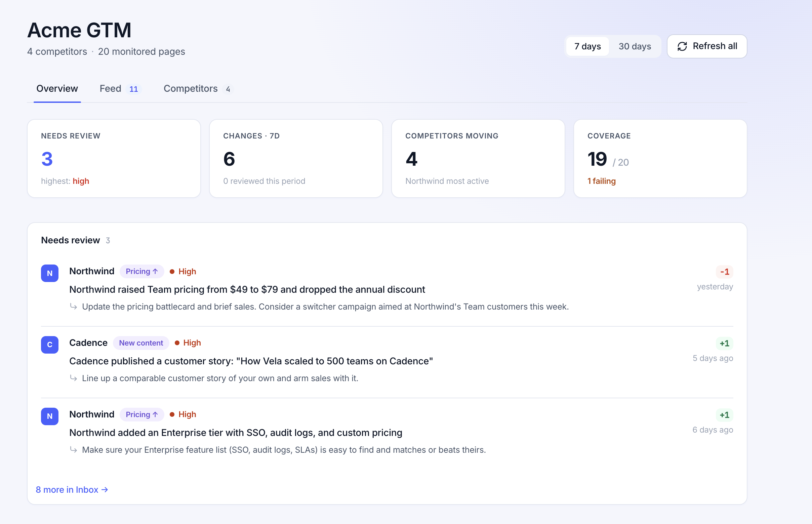Click the High priority label on Cadence item
812x524 pixels.
point(192,343)
